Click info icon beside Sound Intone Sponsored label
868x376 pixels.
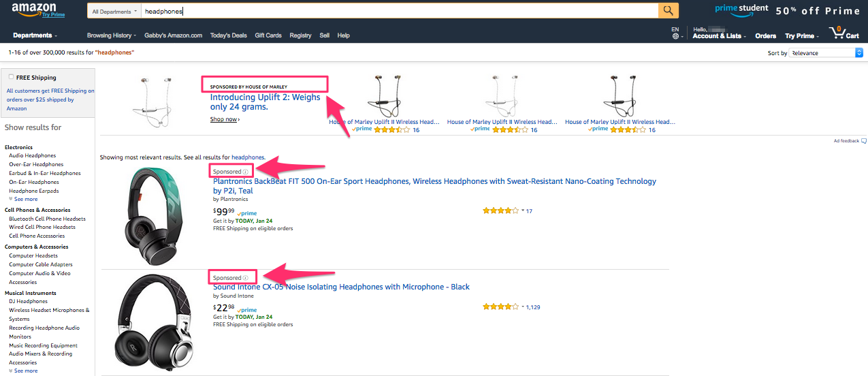tap(246, 278)
